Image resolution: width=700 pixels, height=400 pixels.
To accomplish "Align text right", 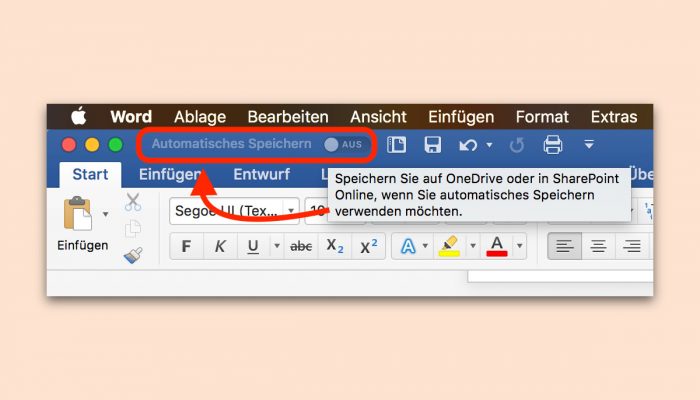I will pos(632,246).
